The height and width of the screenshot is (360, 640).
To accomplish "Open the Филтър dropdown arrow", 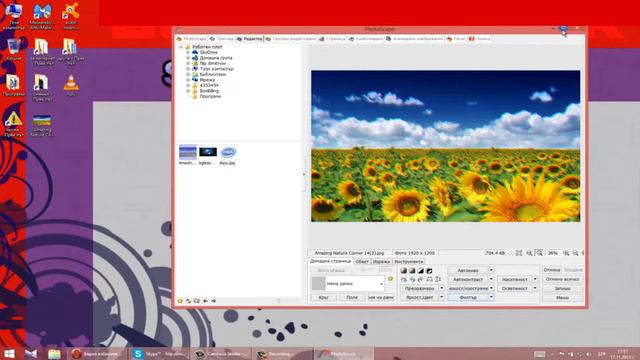I will pyautogui.click(x=491, y=297).
